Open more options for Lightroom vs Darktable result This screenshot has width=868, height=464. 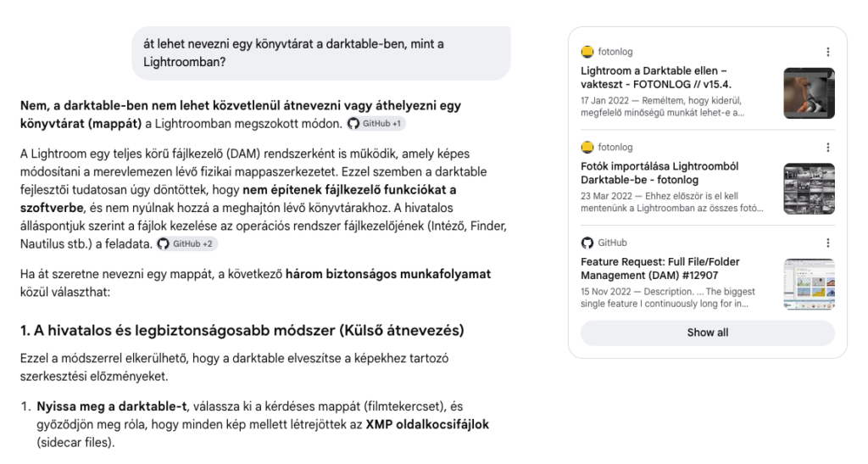pyautogui.click(x=828, y=52)
